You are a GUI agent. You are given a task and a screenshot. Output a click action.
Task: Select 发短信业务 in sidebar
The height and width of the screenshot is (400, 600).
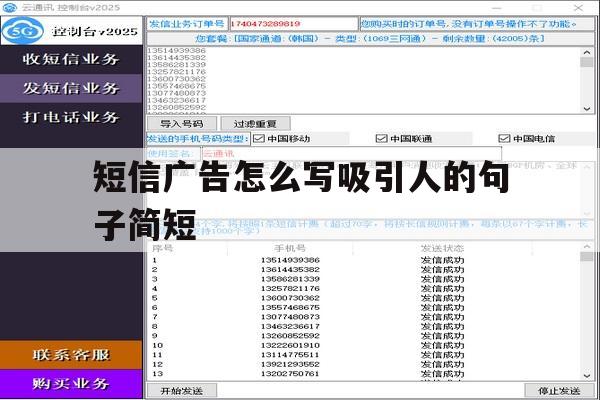click(x=71, y=88)
